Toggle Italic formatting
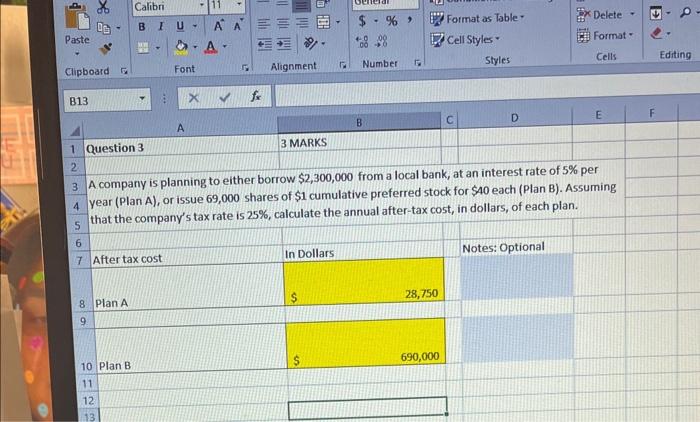 (x=161, y=27)
